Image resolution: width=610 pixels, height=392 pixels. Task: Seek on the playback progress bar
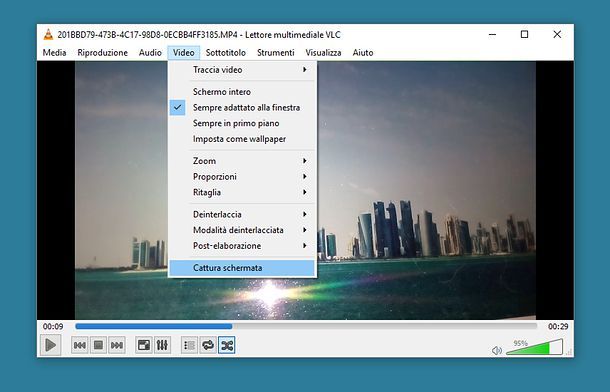[306, 326]
